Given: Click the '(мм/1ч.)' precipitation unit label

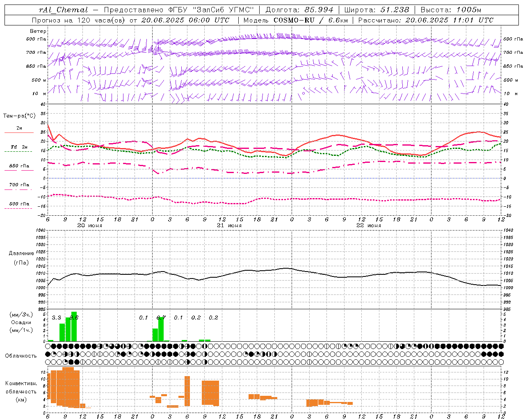Looking at the screenshot, I should [21, 330].
